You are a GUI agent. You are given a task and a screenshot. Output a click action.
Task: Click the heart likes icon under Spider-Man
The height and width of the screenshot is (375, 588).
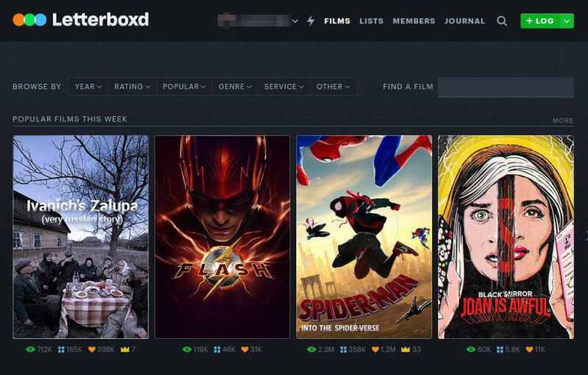point(375,349)
